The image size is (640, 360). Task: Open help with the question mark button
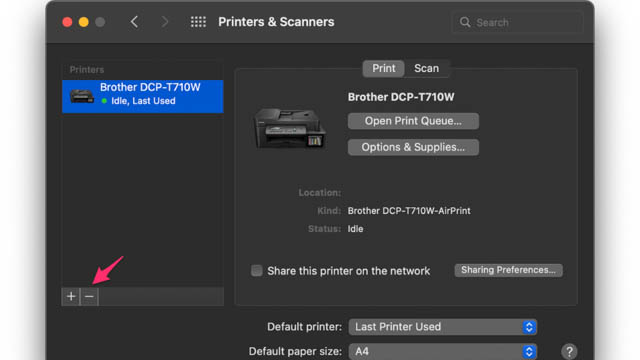pos(569,351)
